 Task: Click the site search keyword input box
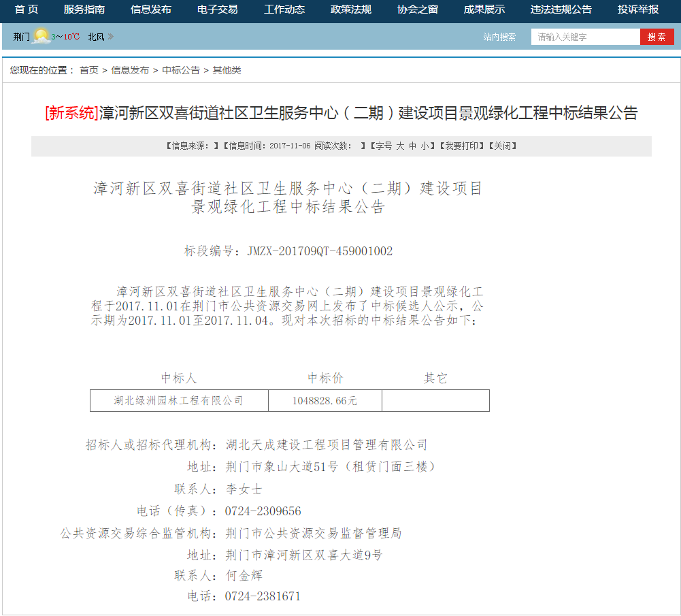(585, 36)
